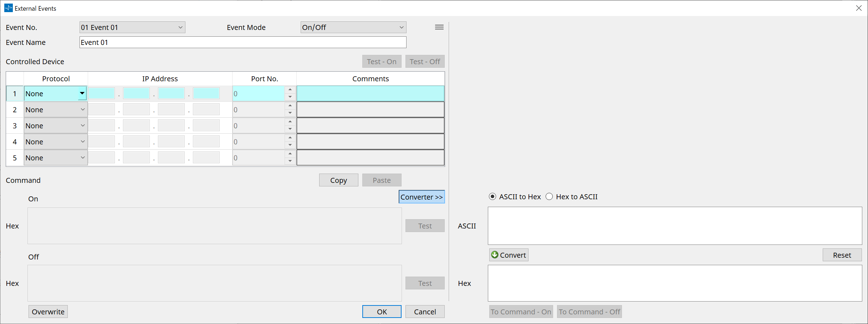Click the Converter >> button
The width and height of the screenshot is (868, 324).
pos(422,197)
